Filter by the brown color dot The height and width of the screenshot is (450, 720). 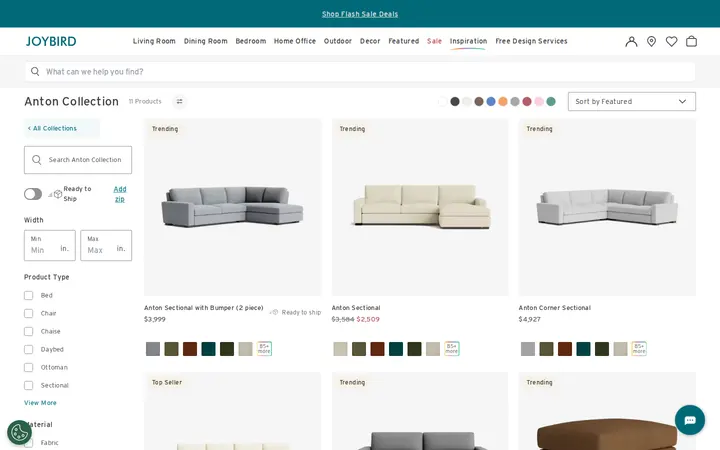pyautogui.click(x=479, y=101)
